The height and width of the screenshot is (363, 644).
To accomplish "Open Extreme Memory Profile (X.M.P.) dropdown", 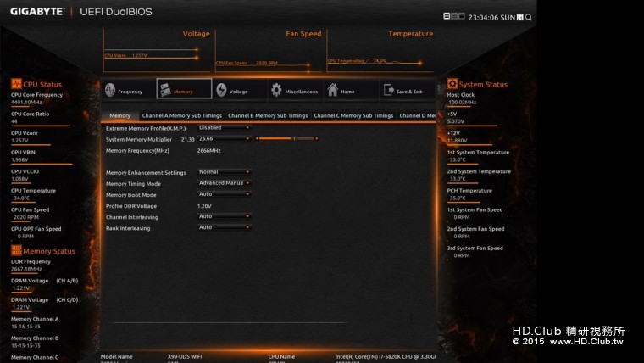I will 224,128.
